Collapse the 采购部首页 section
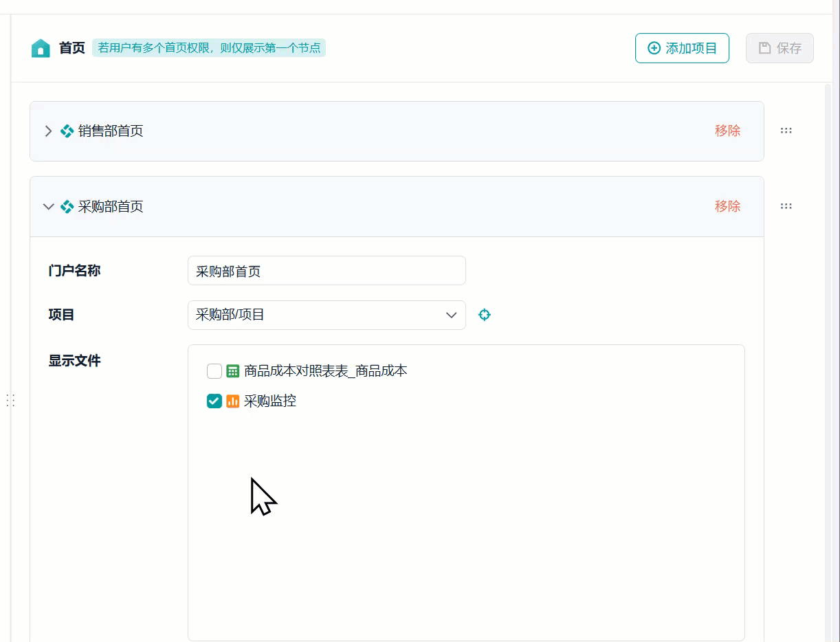The width and height of the screenshot is (840, 642). point(48,206)
